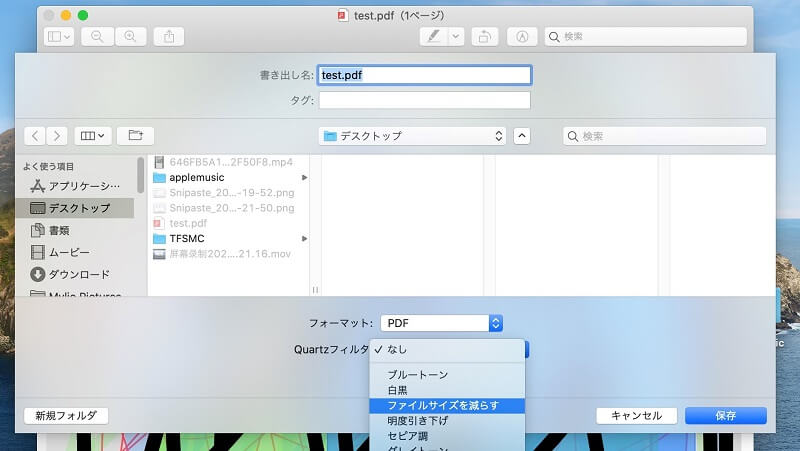Click the folder group icon button

pyautogui.click(x=135, y=136)
